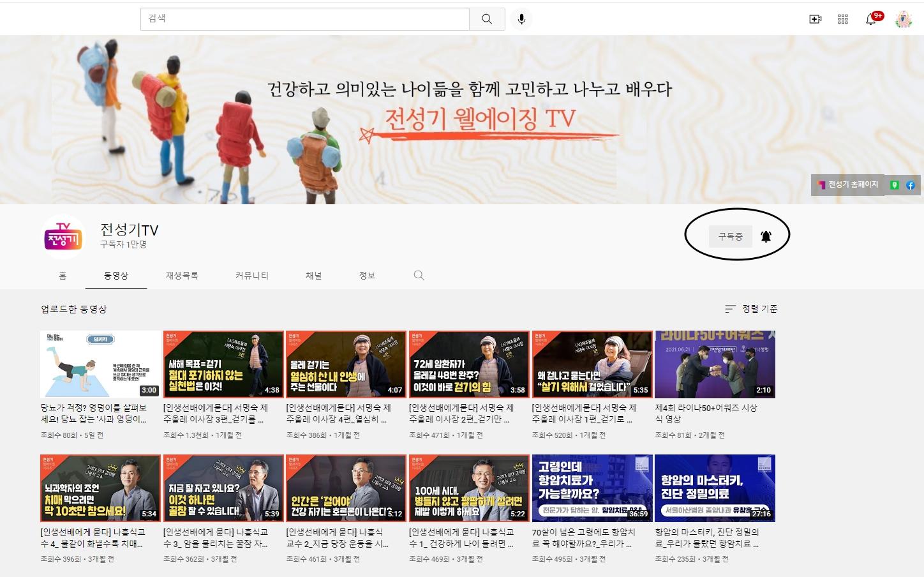Click 조회수 1.3천회 • 1개월 전 text

click(x=202, y=435)
